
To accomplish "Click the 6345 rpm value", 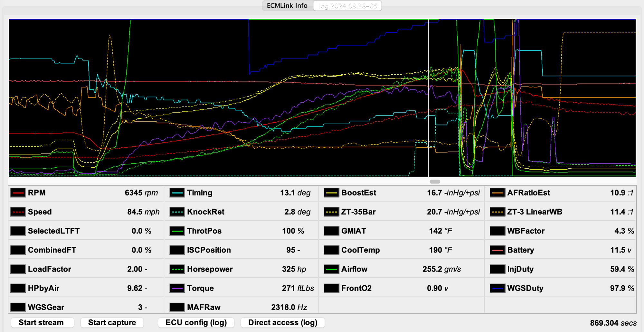I will [x=141, y=193].
